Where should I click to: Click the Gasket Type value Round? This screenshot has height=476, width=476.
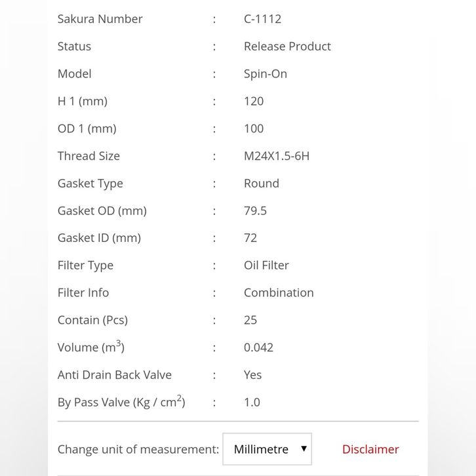262,184
